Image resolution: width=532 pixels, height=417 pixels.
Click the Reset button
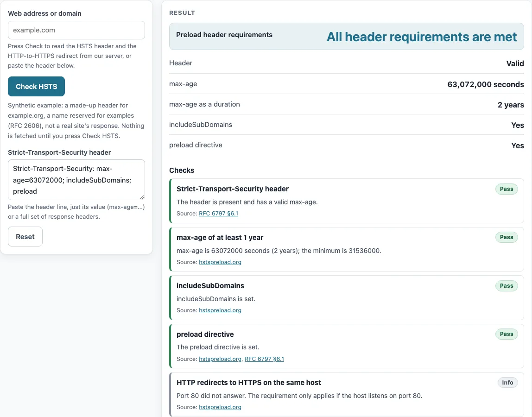point(25,236)
